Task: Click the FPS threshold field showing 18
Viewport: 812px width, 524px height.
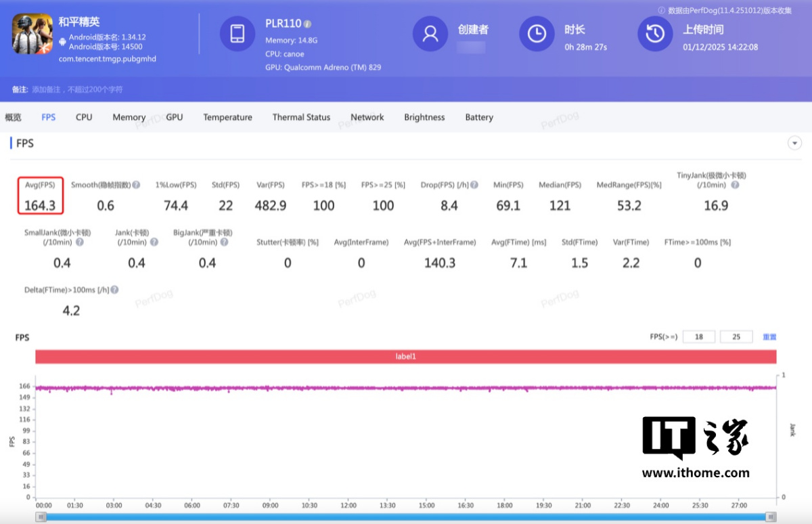Action: pyautogui.click(x=698, y=337)
